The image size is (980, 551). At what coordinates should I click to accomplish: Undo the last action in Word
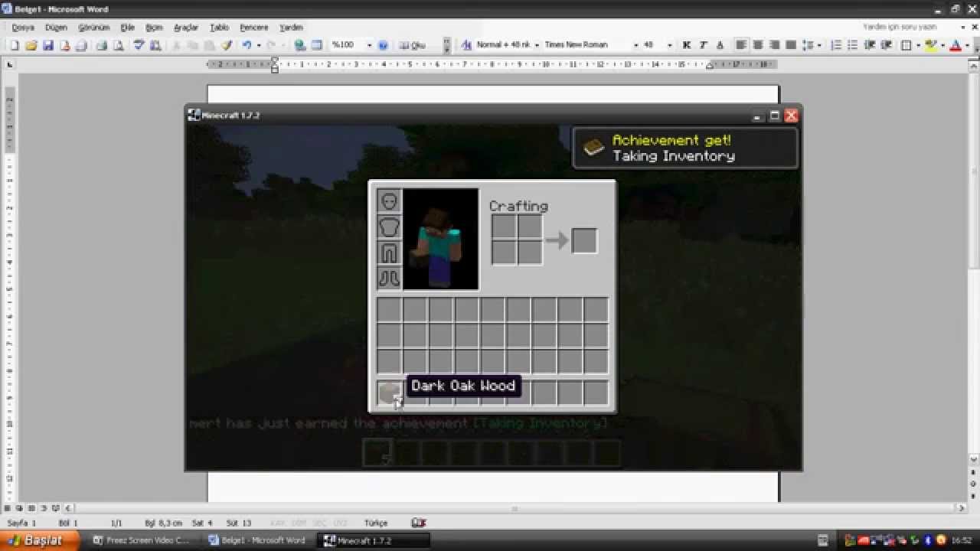tap(247, 45)
